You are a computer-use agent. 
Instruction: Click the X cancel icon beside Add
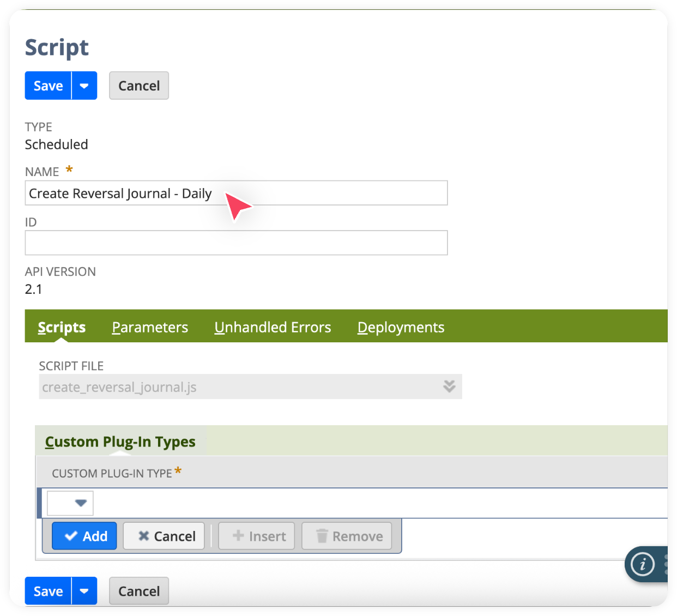(x=144, y=536)
